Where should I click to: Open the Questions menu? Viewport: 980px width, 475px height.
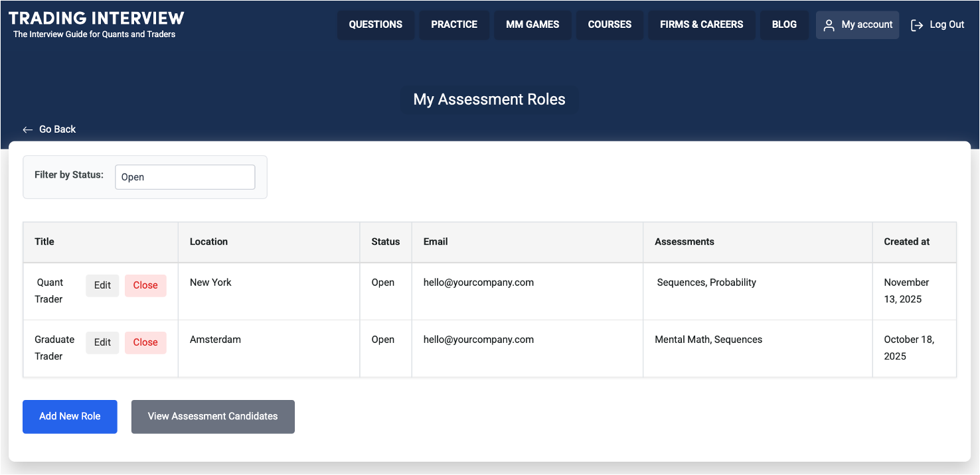coord(375,25)
